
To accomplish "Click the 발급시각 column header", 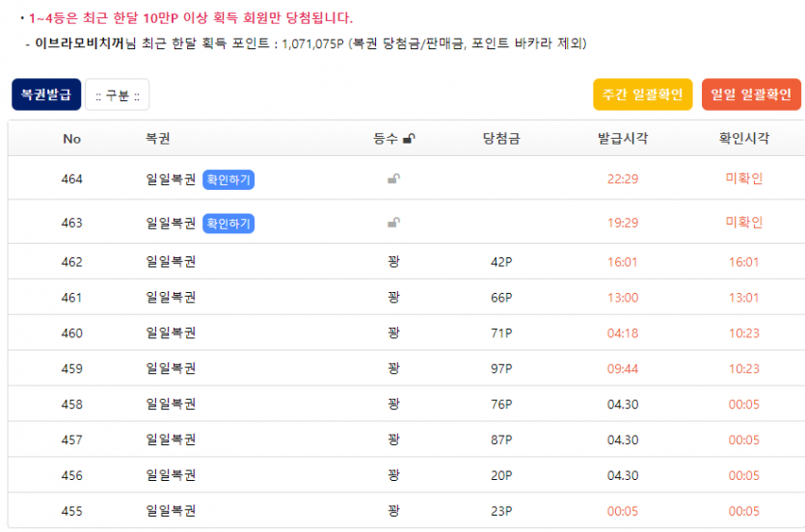I will (x=623, y=139).
